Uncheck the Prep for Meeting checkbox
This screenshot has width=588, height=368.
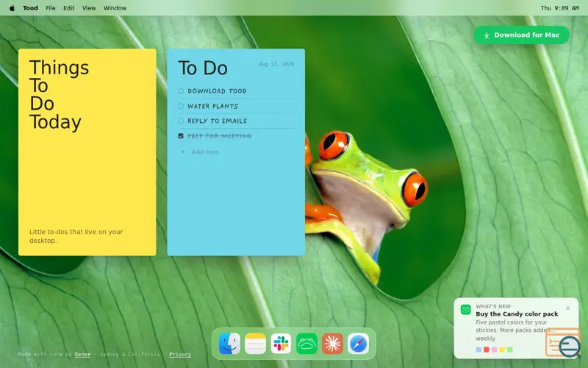point(181,136)
